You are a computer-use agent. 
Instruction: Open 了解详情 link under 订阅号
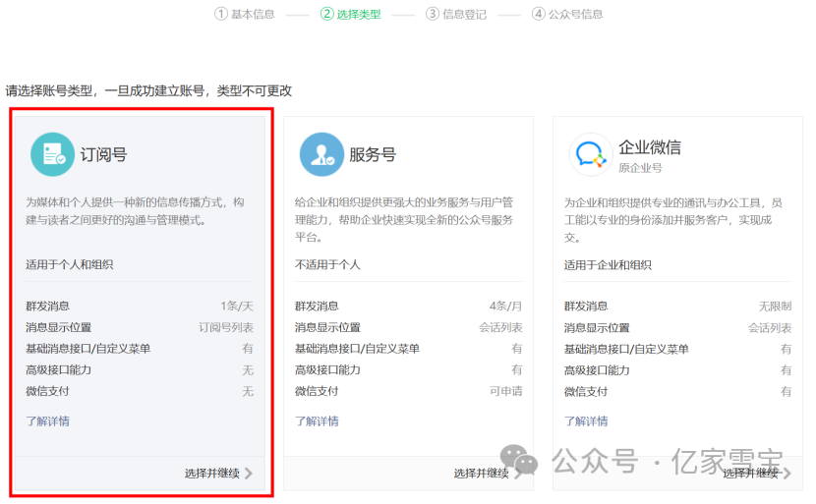pyautogui.click(x=48, y=421)
